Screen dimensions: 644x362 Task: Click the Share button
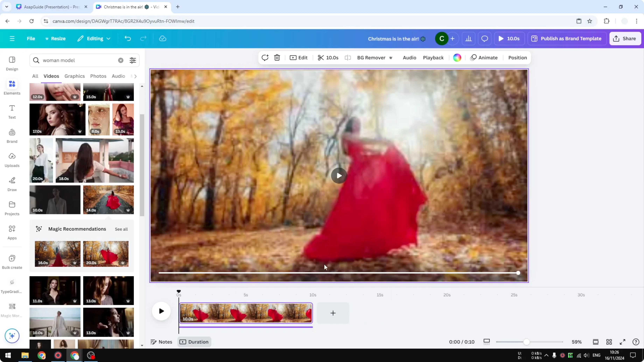625,38
